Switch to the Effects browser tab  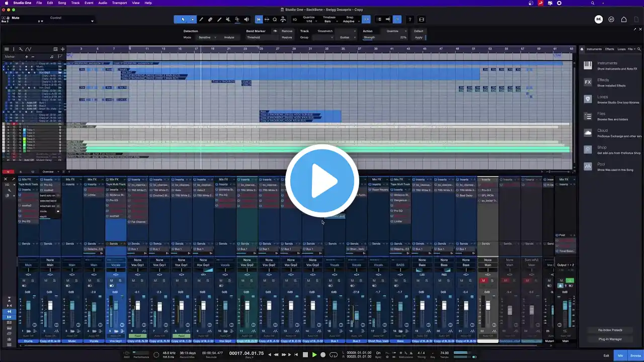pos(609,49)
